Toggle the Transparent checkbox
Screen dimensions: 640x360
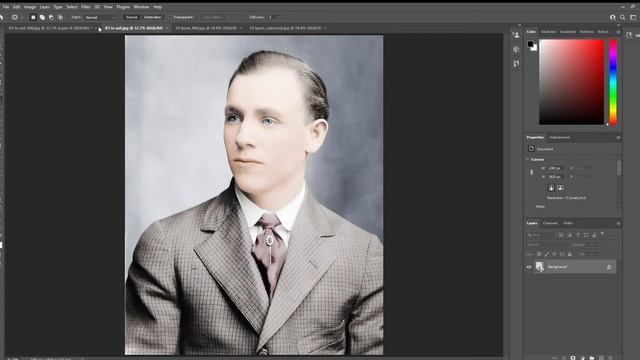170,18
